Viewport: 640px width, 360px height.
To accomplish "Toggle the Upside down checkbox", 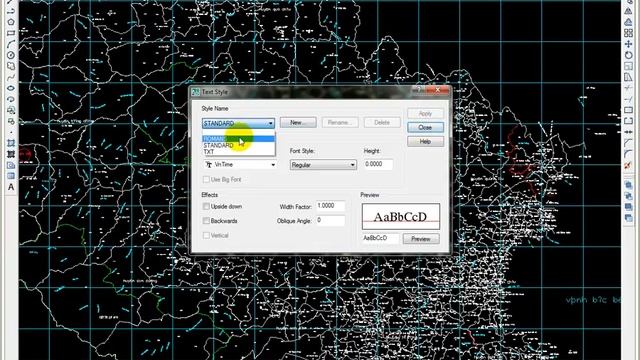I will coord(206,207).
